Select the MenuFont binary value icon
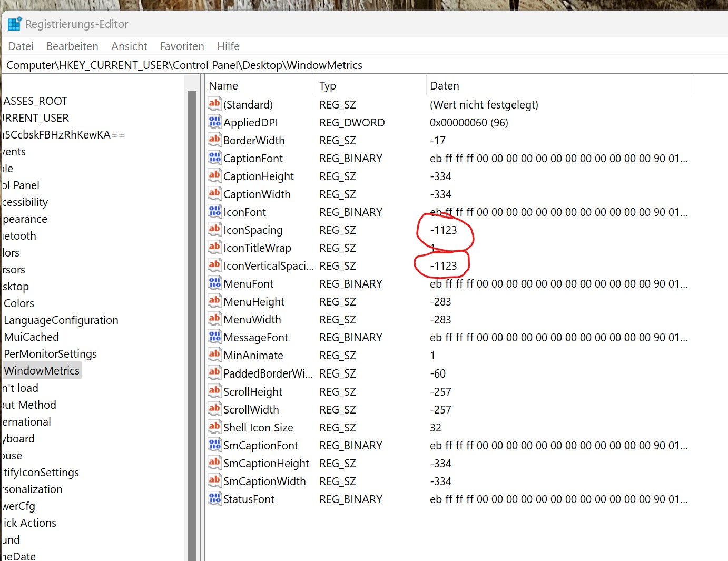This screenshot has height=561, width=728. [x=214, y=283]
